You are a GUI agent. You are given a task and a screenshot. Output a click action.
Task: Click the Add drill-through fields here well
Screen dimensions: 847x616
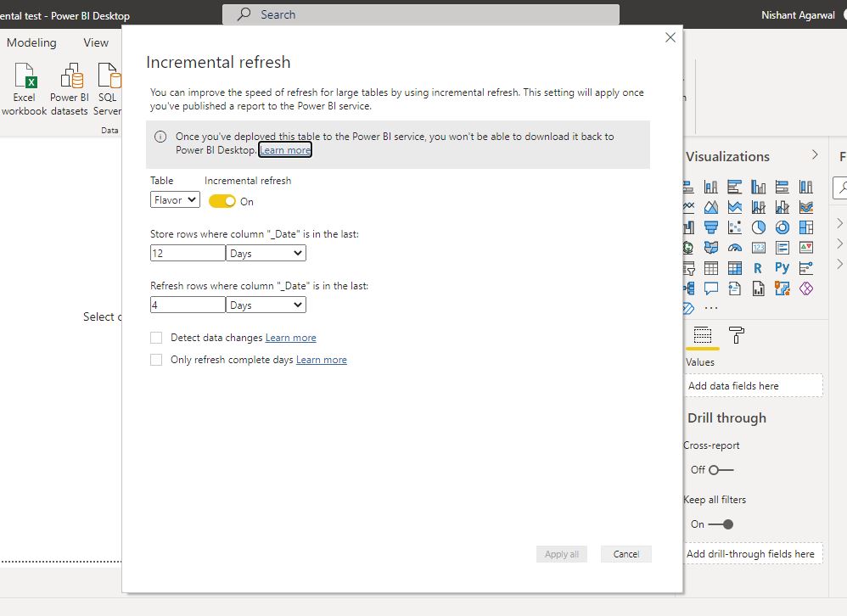754,554
